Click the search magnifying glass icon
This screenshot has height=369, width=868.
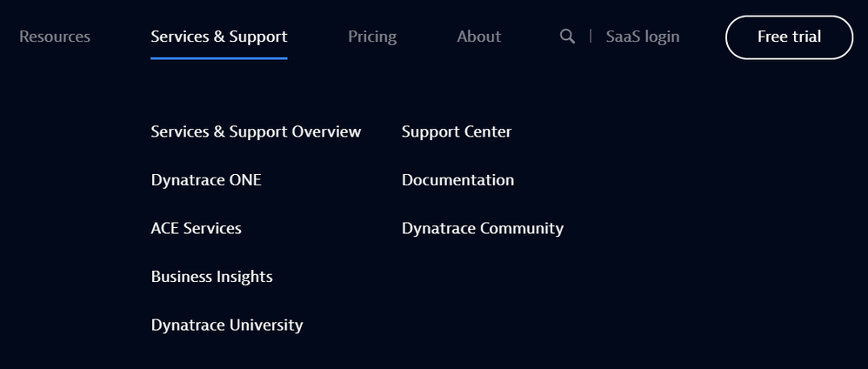[x=567, y=37]
